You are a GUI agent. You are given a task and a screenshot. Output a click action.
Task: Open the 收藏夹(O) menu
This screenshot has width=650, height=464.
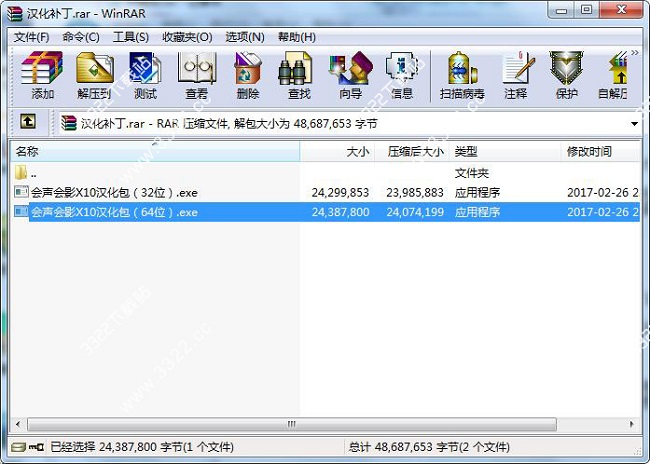click(x=187, y=37)
